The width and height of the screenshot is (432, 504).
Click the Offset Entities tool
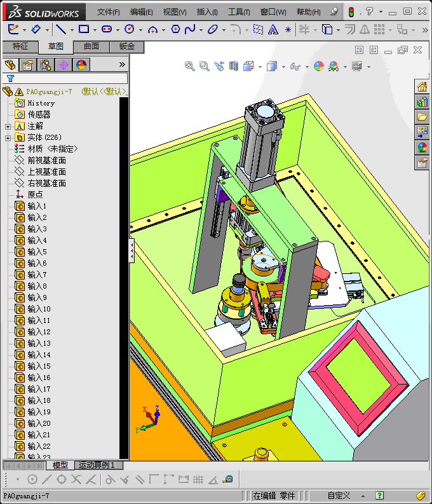pos(349,30)
